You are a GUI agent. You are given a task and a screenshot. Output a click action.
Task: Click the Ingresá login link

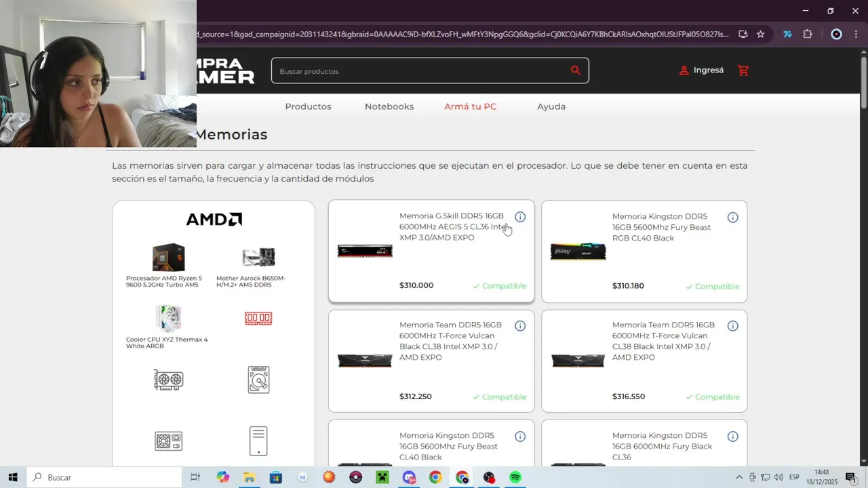(709, 70)
